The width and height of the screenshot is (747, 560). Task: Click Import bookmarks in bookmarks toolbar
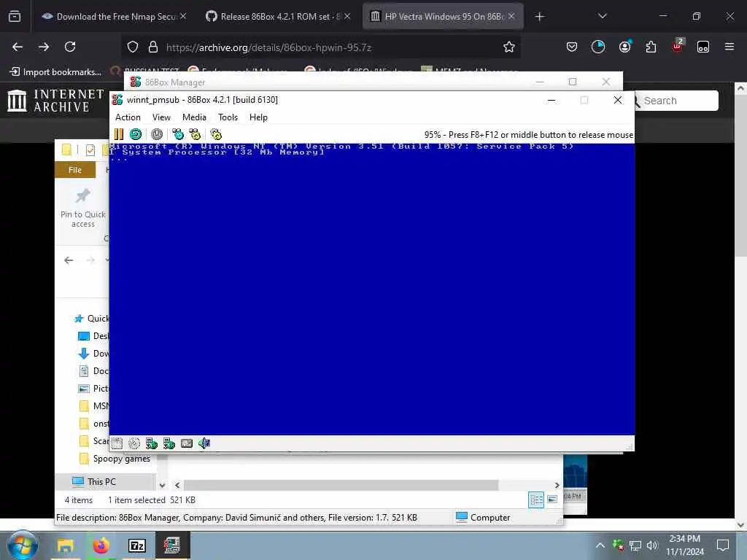(56, 72)
